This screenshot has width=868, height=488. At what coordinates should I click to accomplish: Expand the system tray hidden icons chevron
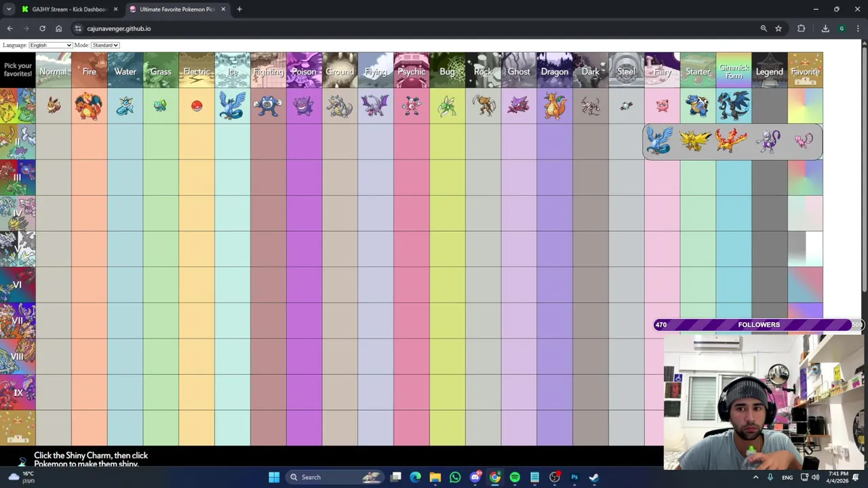tap(755, 477)
